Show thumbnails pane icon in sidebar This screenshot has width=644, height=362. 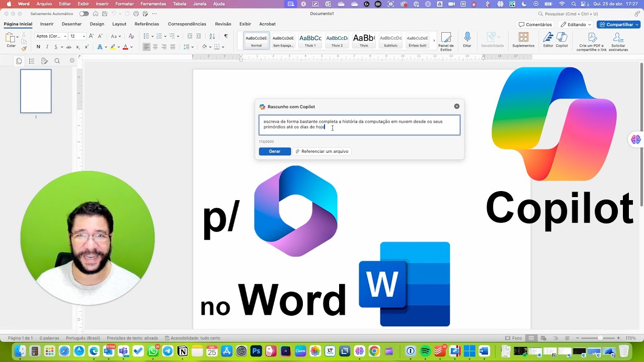19,61
